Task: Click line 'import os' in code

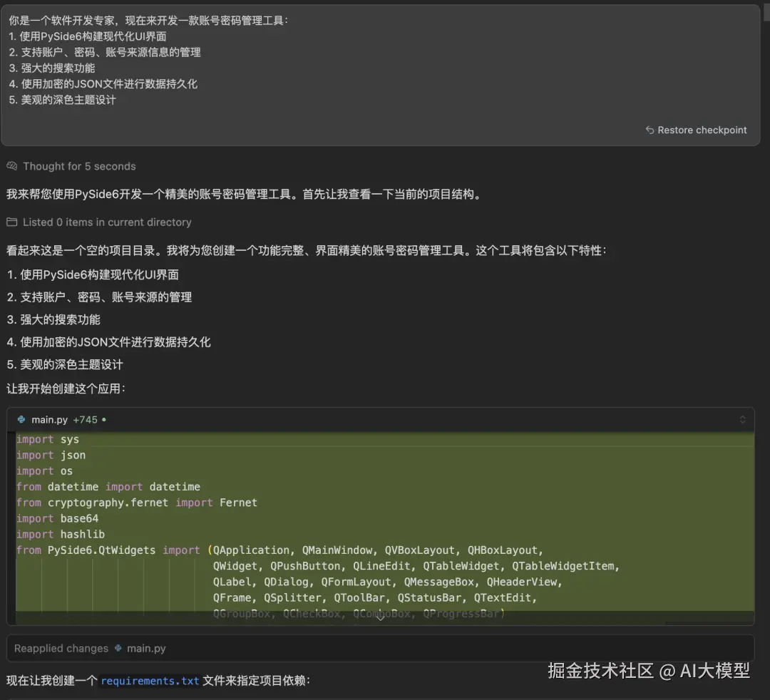Action: point(45,471)
